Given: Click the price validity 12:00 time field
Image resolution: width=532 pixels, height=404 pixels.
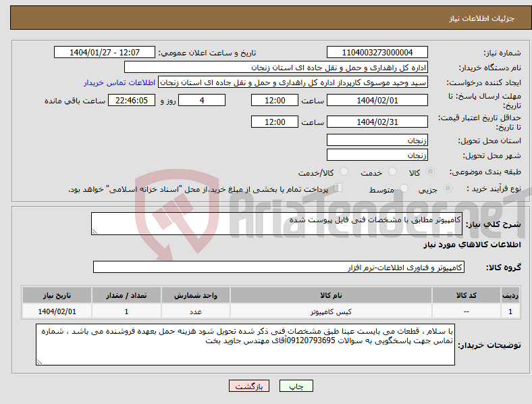Looking at the screenshot, I should 275,122.
